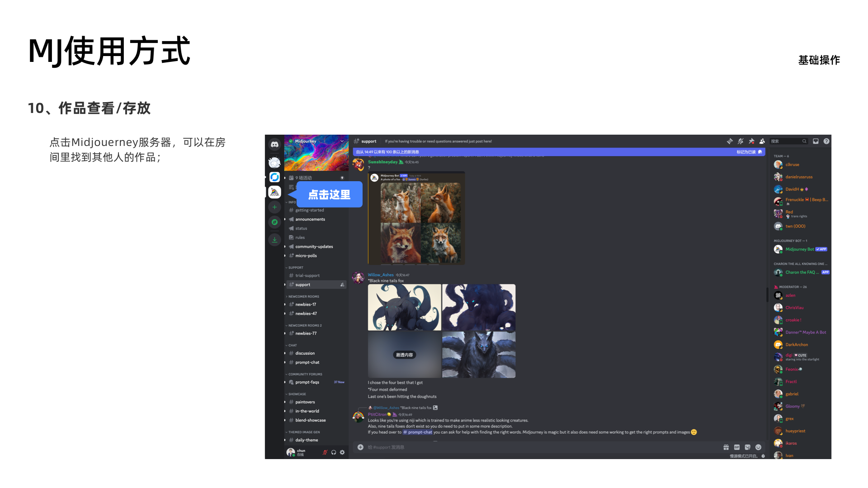Open the emoji picker in message bar
868x488 pixels.
pyautogui.click(x=759, y=447)
